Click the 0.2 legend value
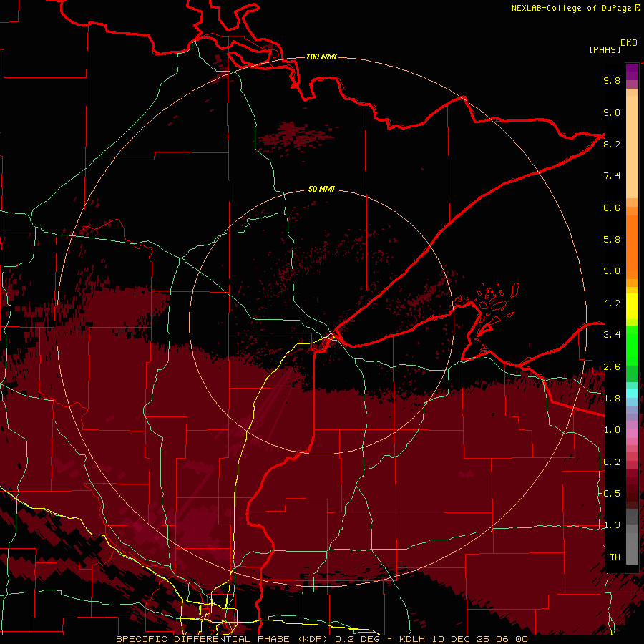644x644 pixels. point(612,462)
